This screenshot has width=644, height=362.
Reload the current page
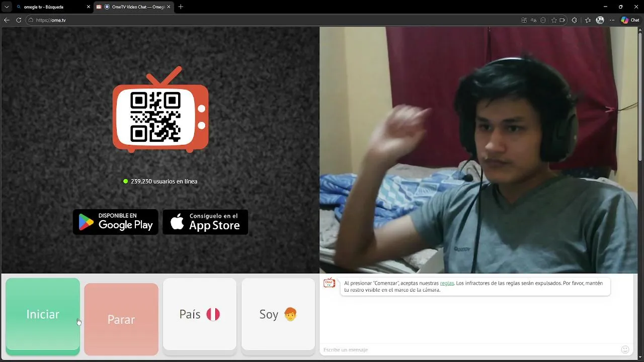click(19, 20)
